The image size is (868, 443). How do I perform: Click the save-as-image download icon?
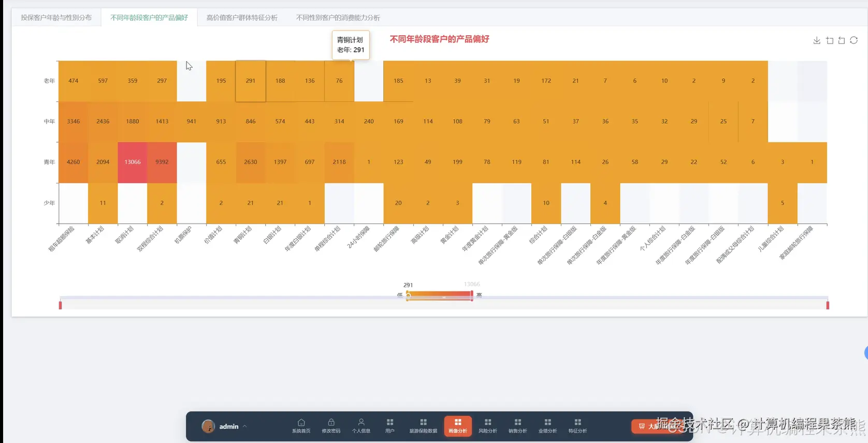tap(817, 40)
